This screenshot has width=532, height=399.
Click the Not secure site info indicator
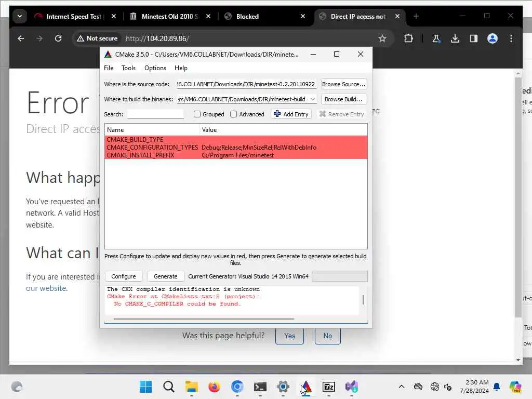pyautogui.click(x=97, y=38)
